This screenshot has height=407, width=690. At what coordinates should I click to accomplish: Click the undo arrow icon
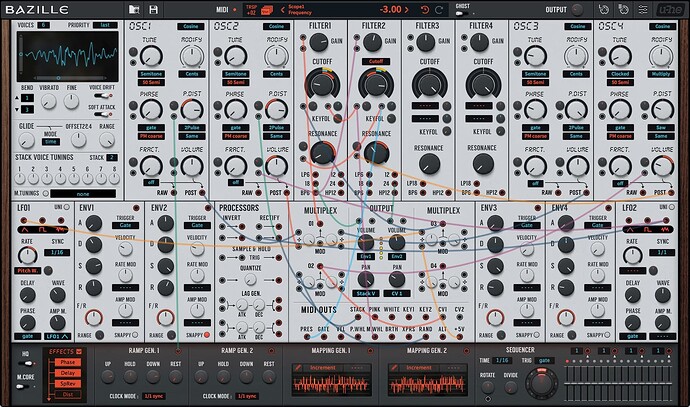425,10
